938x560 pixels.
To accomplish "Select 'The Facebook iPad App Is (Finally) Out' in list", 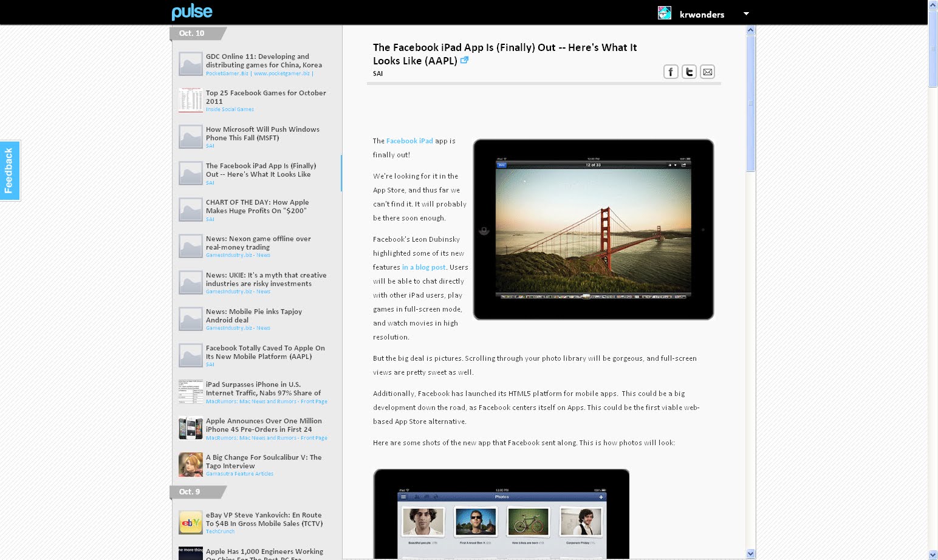I will click(261, 170).
